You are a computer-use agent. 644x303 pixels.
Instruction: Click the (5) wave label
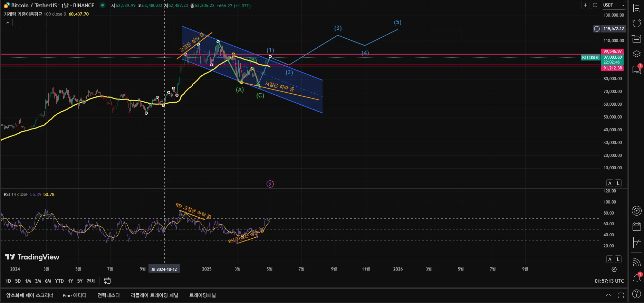point(398,22)
